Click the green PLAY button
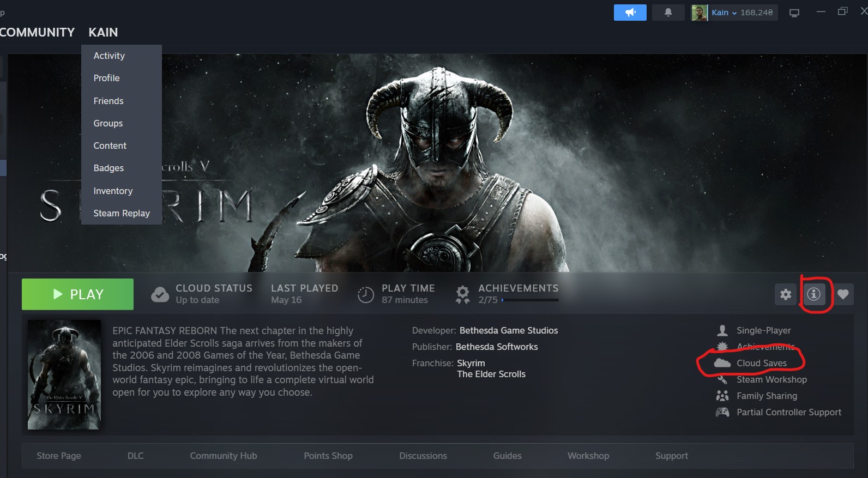Viewport: 868px width, 478px height. point(77,294)
